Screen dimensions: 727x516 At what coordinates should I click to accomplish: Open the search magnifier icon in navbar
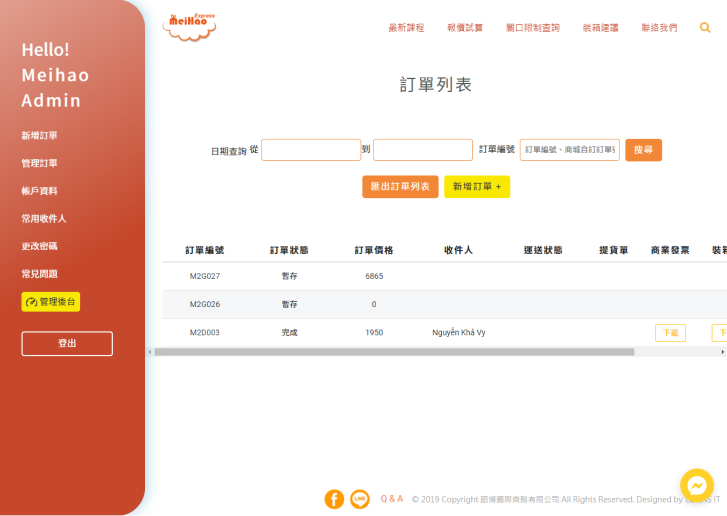pyautogui.click(x=705, y=28)
